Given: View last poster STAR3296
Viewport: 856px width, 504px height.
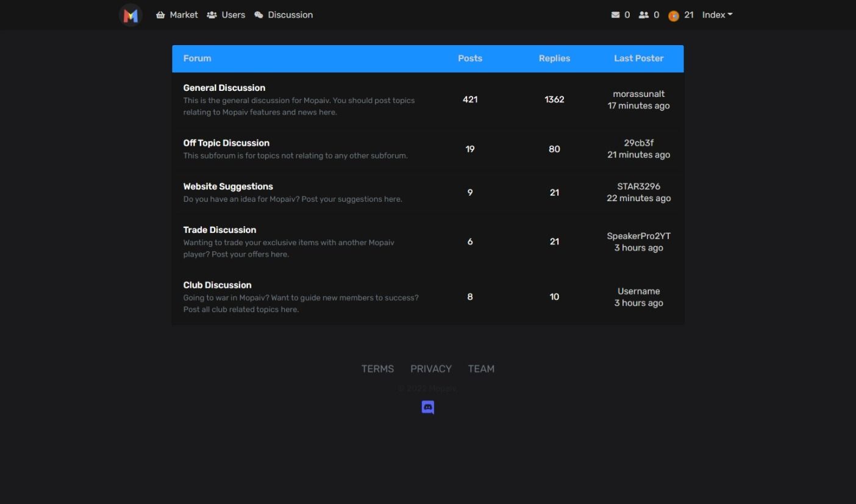Looking at the screenshot, I should 638,186.
